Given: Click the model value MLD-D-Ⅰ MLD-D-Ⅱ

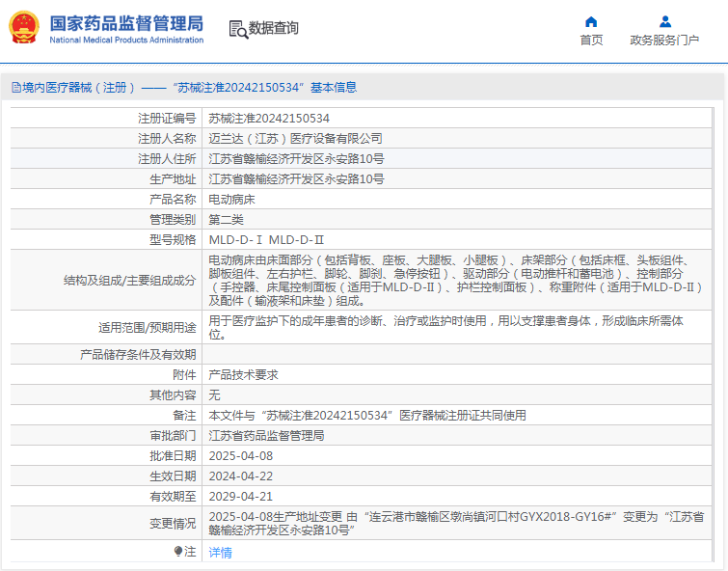Looking at the screenshot, I should [266, 240].
